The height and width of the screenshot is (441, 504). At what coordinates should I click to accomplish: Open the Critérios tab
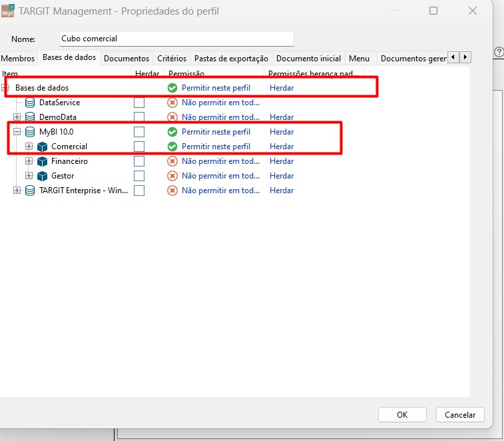click(x=172, y=59)
